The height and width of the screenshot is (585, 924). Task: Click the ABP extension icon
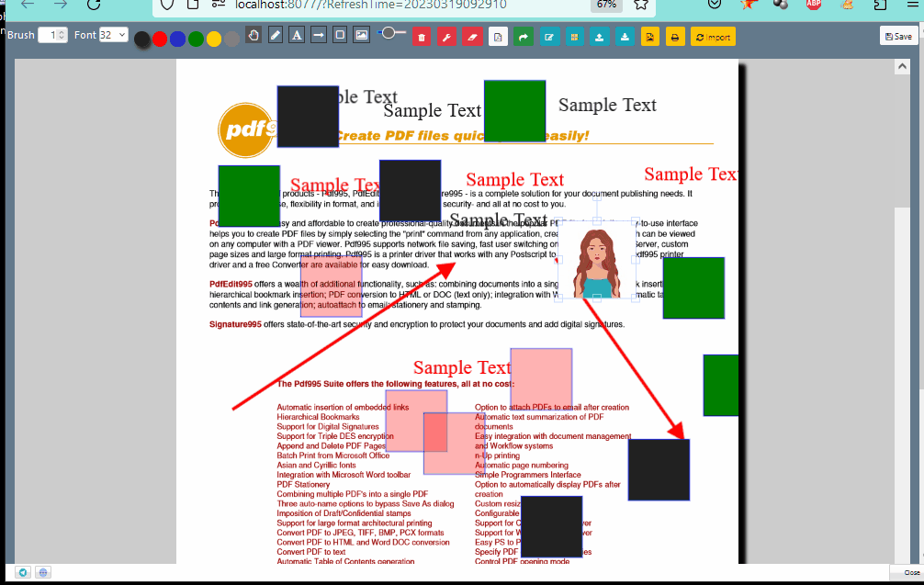pos(814,5)
